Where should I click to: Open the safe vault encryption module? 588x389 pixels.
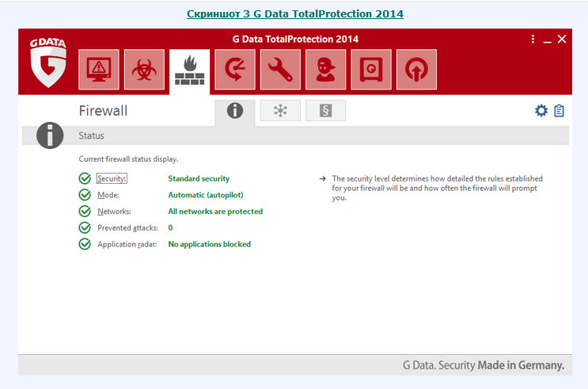point(371,70)
